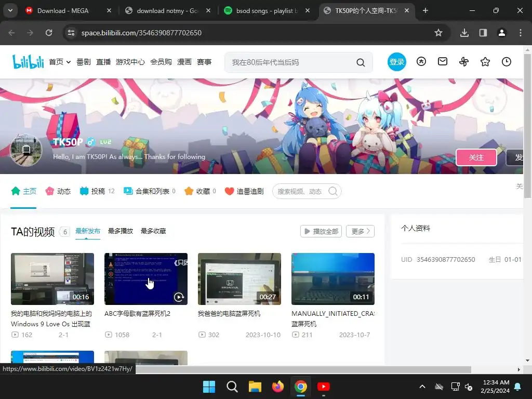Switch to Download - MEGA tab
Image resolution: width=532 pixels, height=399 pixels.
[x=68, y=11]
